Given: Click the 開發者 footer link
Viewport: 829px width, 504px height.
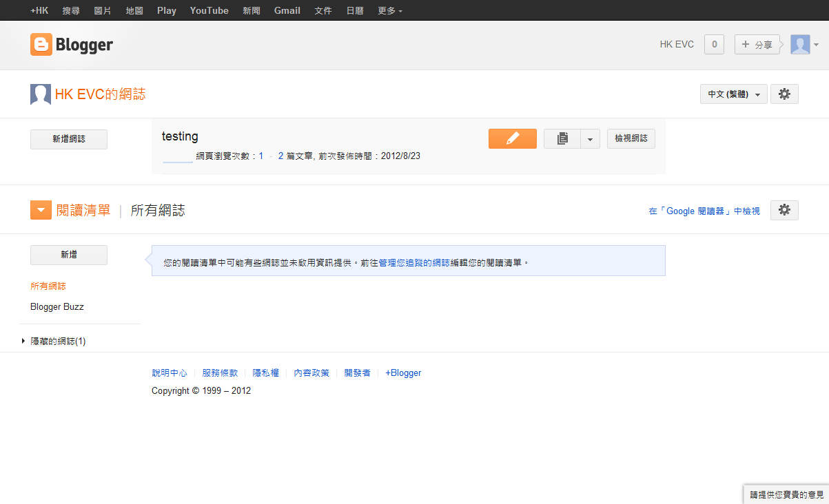Looking at the screenshot, I should click(357, 372).
